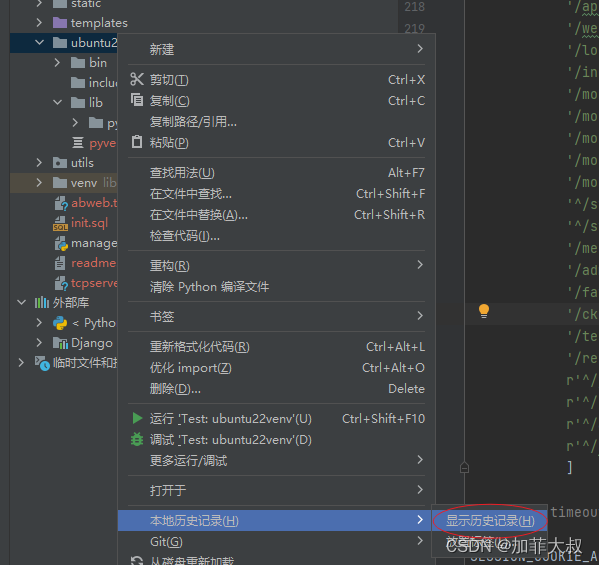599x565 pixels.
Task: Click the include folder icon
Action: 78,83
